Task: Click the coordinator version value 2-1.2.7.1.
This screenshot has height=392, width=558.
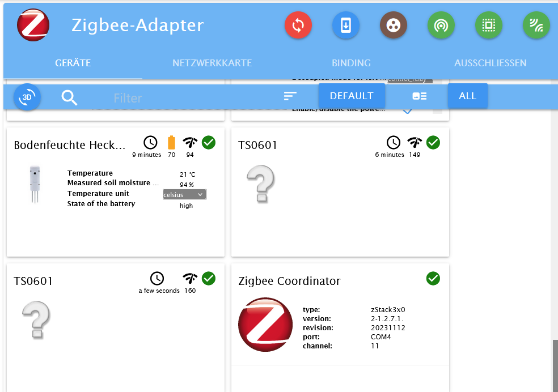Action: click(387, 319)
